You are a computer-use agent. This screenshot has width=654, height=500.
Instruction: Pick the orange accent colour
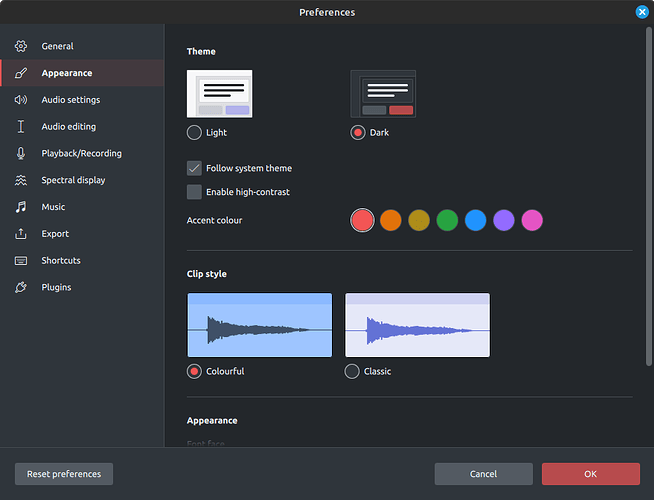(390, 220)
